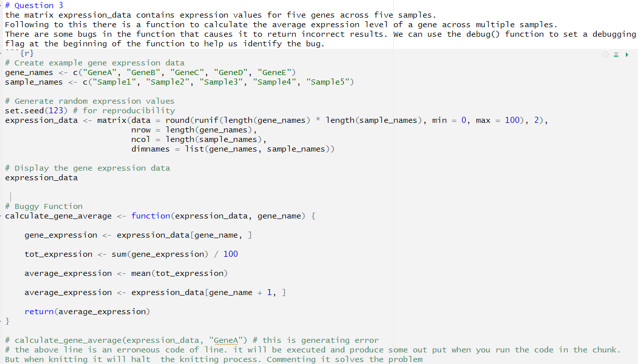Collapse the calculate_gene_average function with its fold arrow
The height and width of the screenshot is (364, 638).
(2, 215)
